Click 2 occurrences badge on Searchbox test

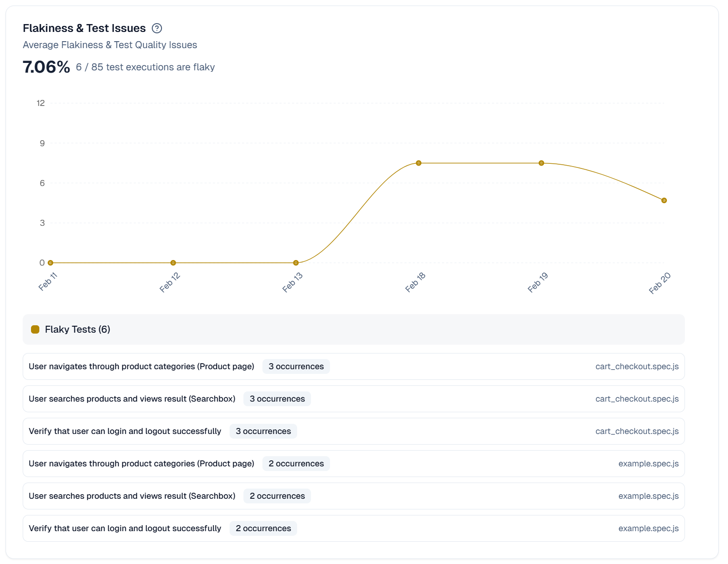[277, 496]
